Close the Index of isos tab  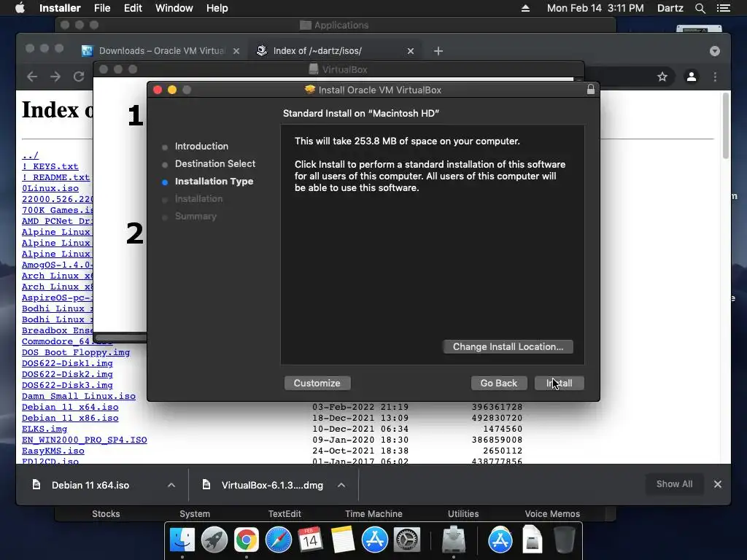(410, 51)
